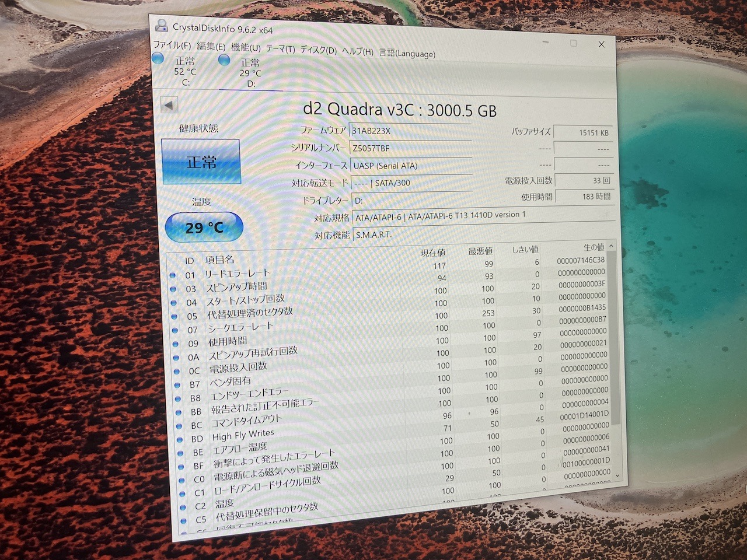Click status dot of 03 スピンアップ時間 row
The width and height of the screenshot is (747, 560).
point(173,289)
